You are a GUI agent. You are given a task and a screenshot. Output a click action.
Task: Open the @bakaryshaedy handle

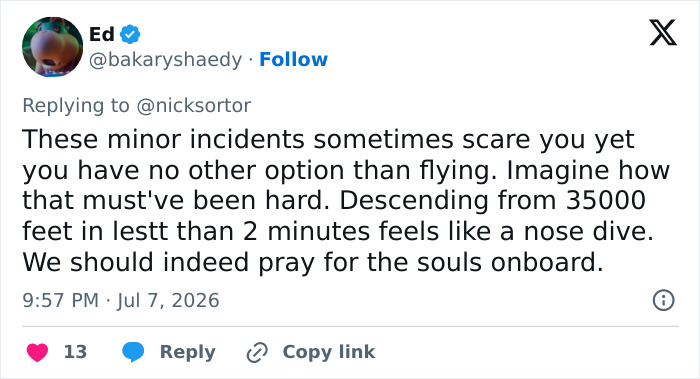pyautogui.click(x=165, y=59)
